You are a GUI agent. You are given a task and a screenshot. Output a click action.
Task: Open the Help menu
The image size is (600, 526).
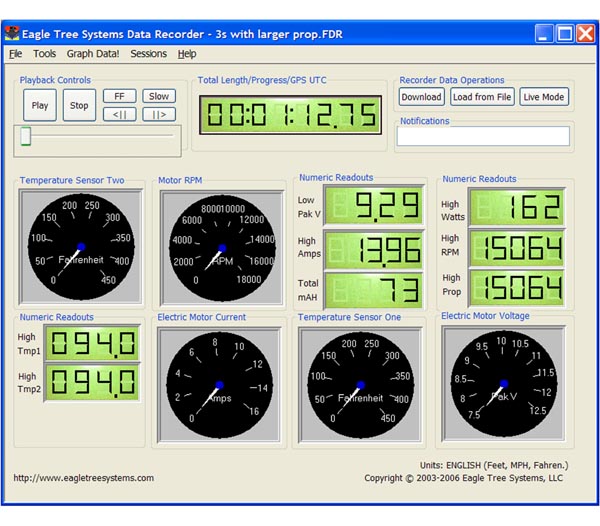(x=187, y=54)
